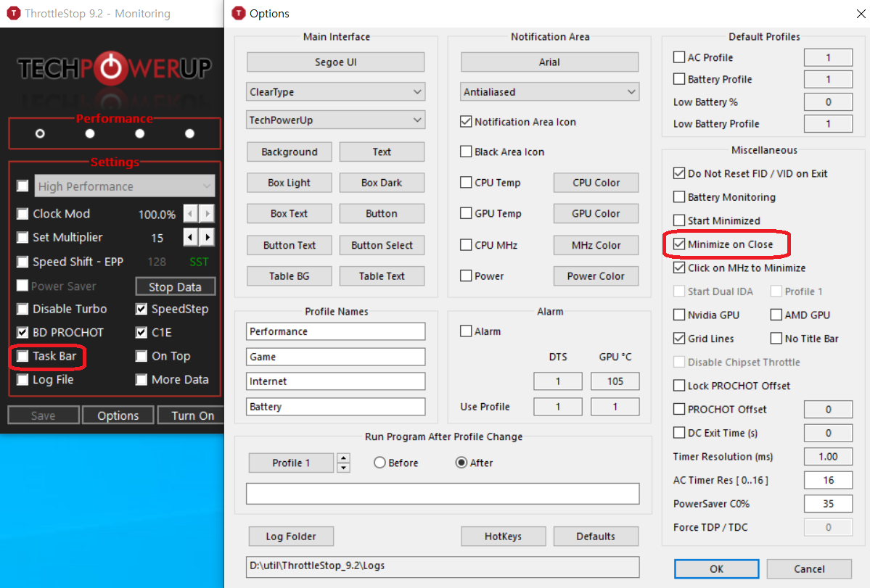Toggle the Grid Lines checkbox

(679, 338)
